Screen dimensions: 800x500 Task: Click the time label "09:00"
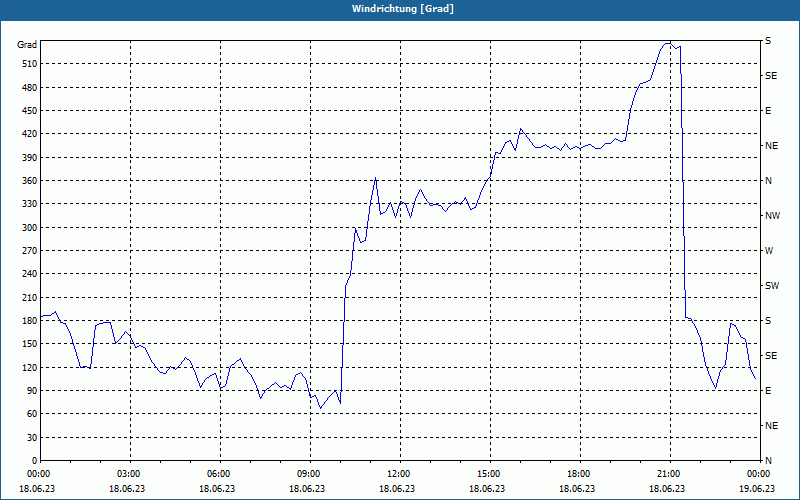310,474
